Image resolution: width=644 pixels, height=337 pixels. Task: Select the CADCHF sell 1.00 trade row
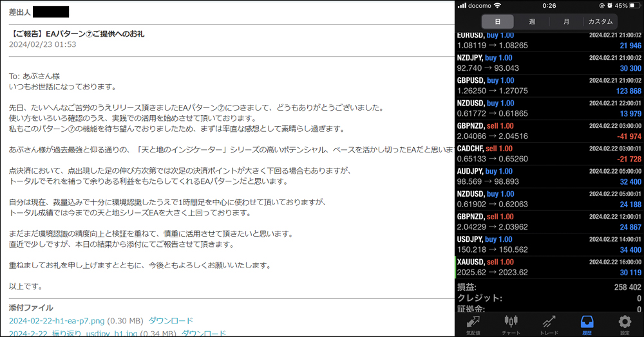pyautogui.click(x=549, y=153)
